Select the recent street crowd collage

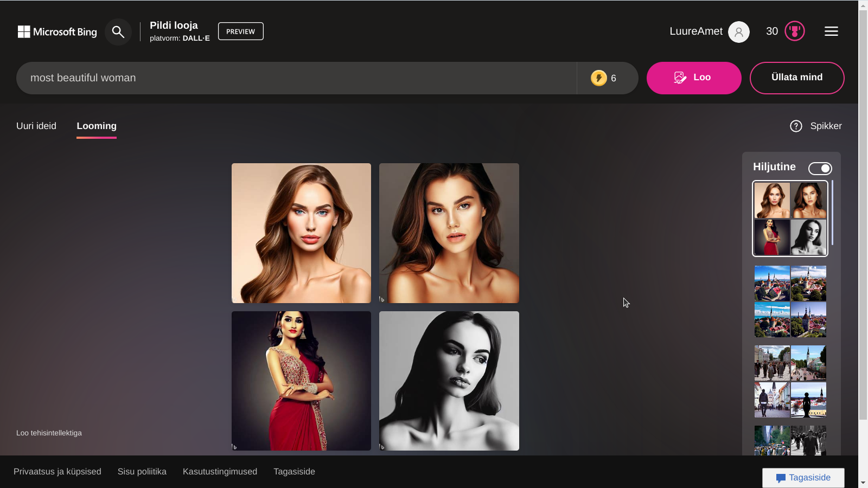tap(790, 381)
